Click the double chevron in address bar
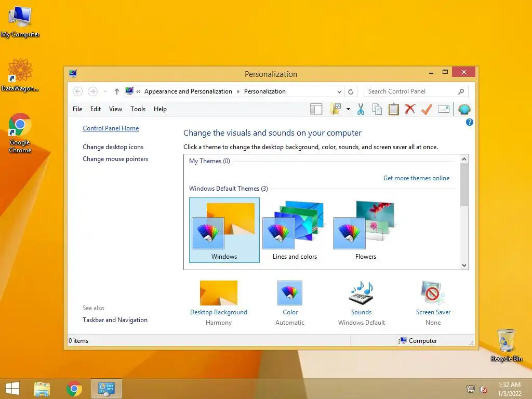532x399 pixels. point(138,91)
